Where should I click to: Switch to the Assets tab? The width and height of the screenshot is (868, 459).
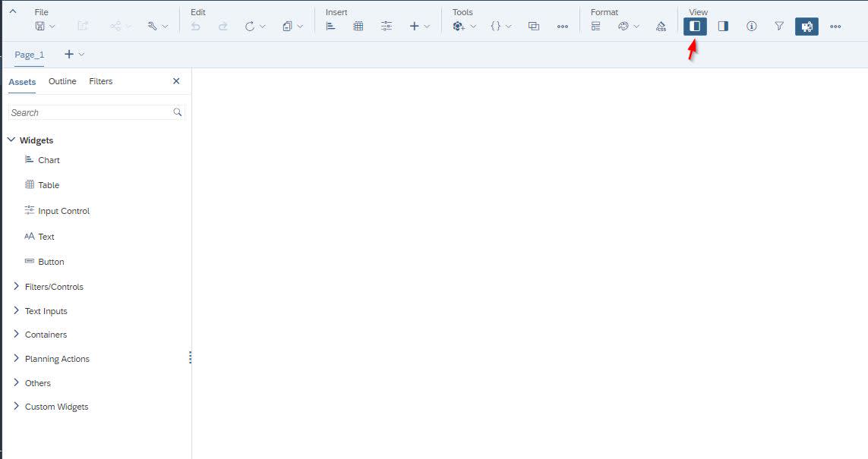pos(22,82)
